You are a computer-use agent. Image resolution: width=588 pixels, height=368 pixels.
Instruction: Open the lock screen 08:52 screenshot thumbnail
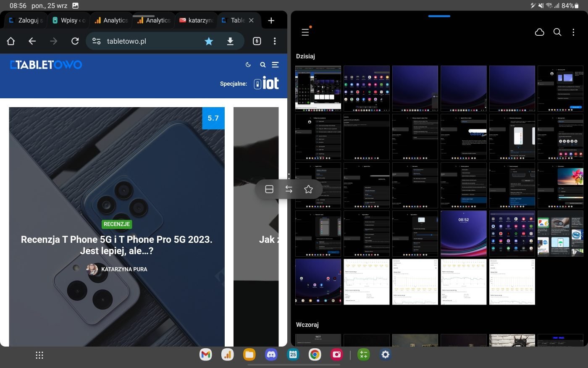coord(463,234)
